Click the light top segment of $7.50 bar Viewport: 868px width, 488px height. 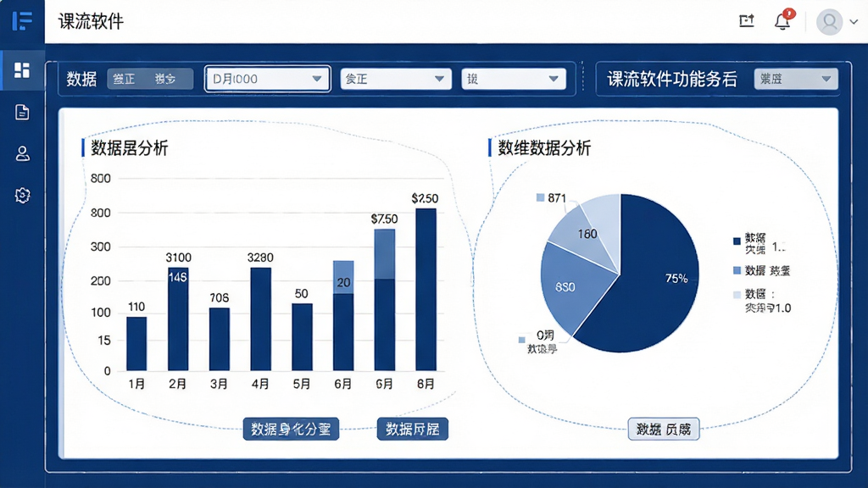coord(385,254)
